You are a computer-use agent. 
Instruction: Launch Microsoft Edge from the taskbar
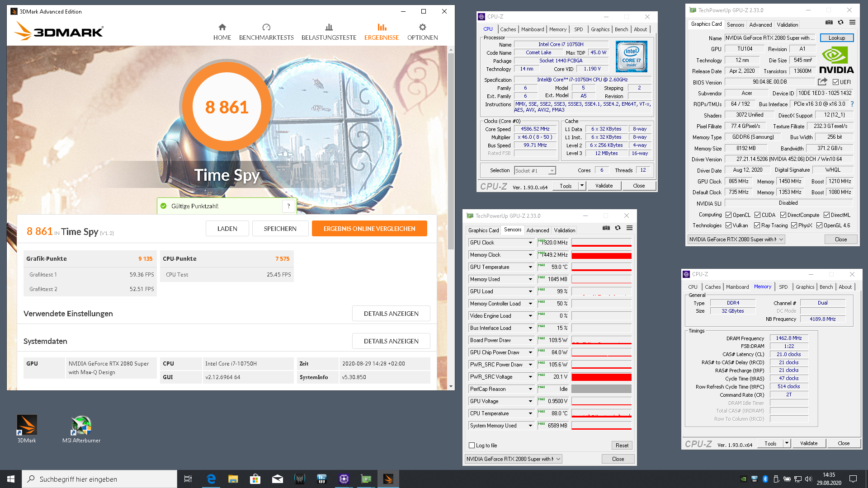(211, 479)
